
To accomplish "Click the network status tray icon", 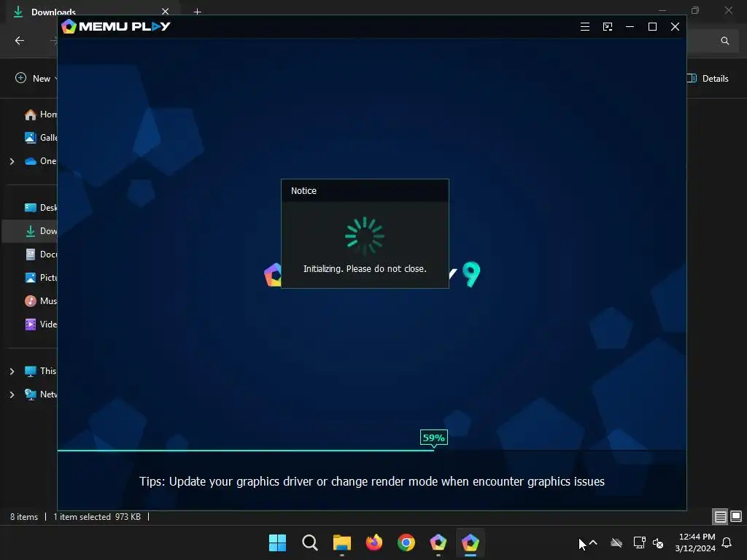I will [x=639, y=542].
